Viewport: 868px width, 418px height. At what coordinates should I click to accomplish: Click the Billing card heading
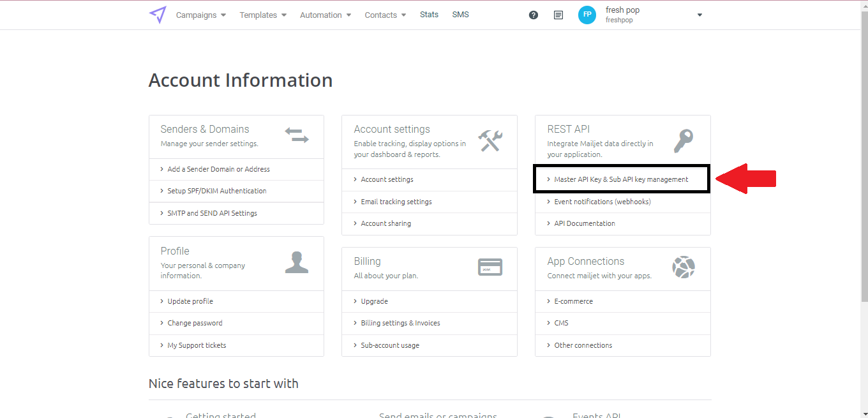367,261
